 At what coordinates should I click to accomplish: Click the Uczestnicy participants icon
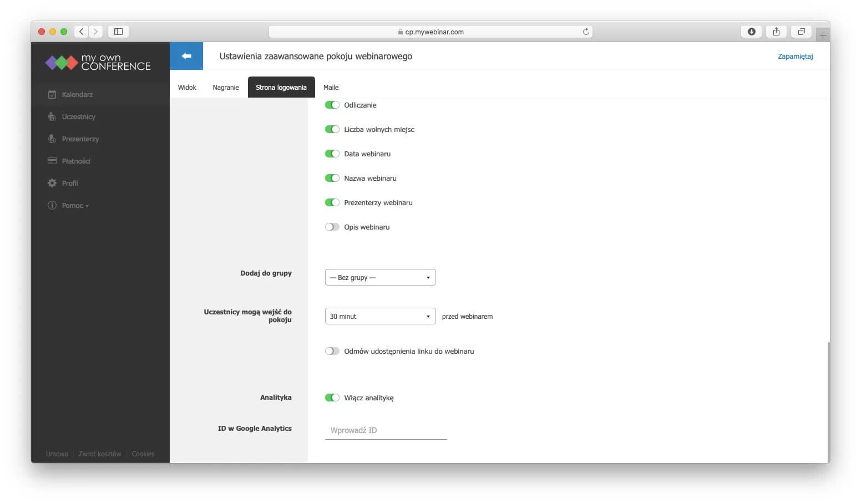click(x=52, y=116)
